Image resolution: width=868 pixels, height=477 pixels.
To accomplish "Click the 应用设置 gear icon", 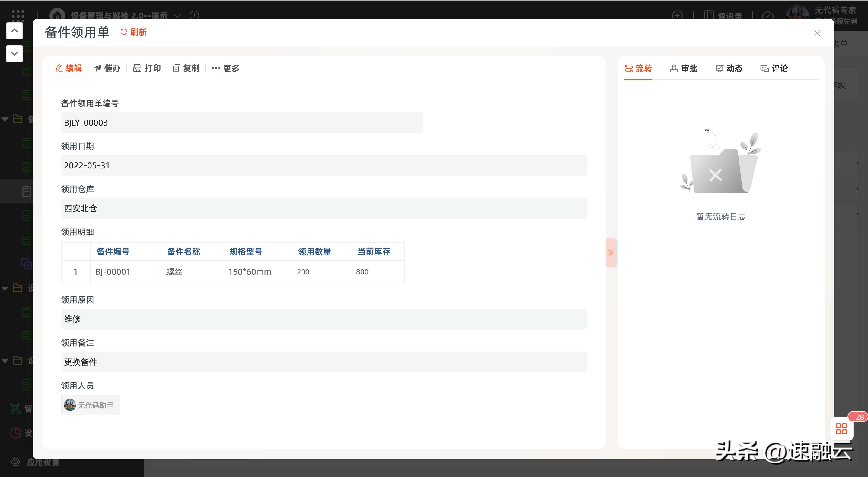I will coord(15,462).
